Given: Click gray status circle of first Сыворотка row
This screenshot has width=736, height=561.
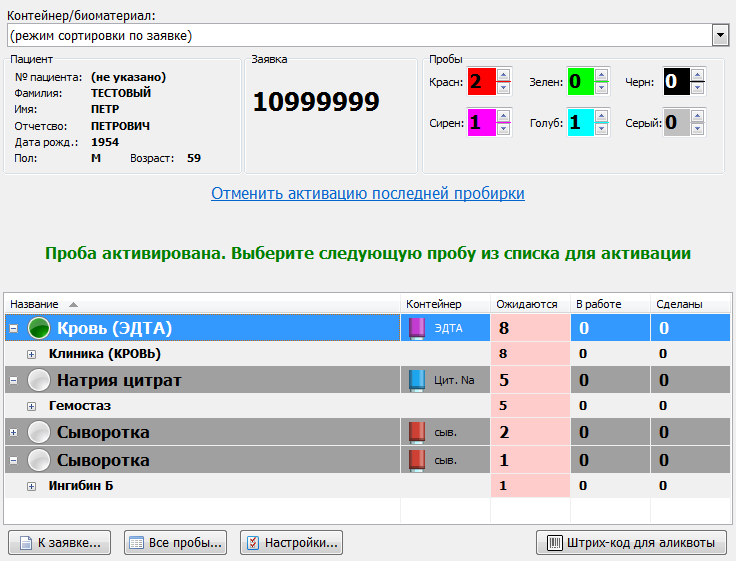Looking at the screenshot, I should (39, 432).
